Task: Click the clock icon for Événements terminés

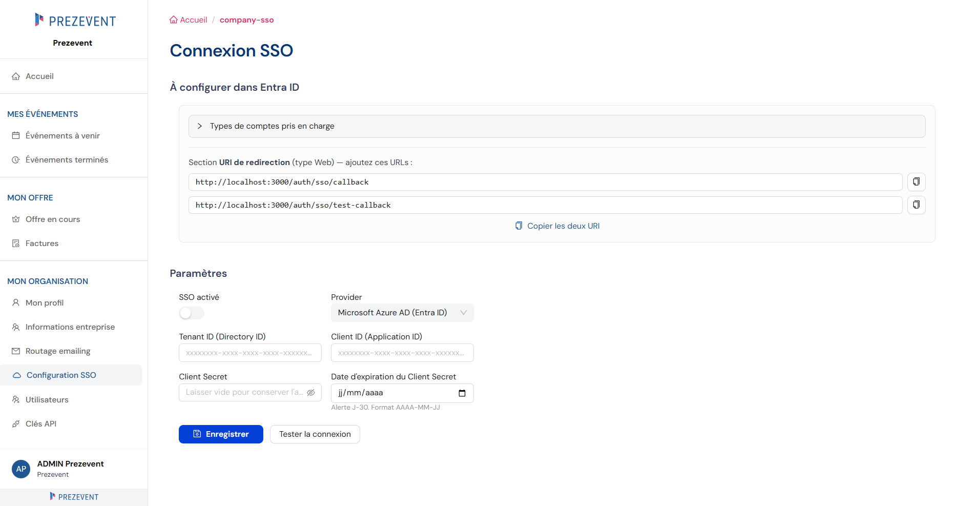Action: (16, 160)
